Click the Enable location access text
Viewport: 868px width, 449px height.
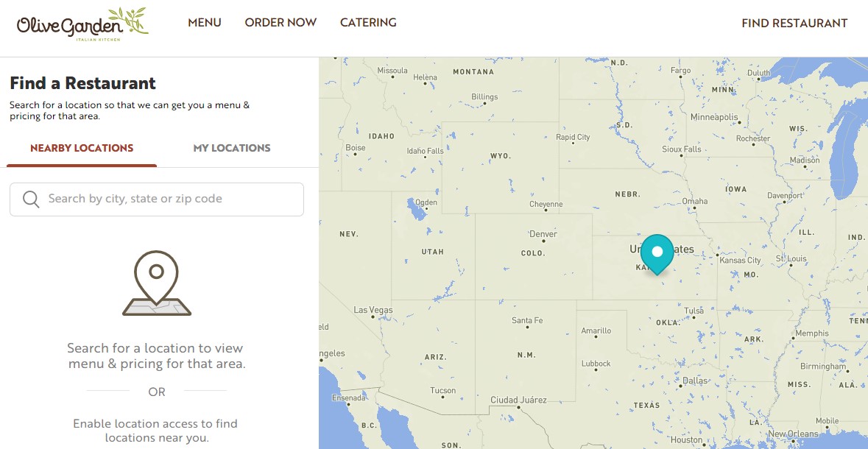(x=155, y=431)
